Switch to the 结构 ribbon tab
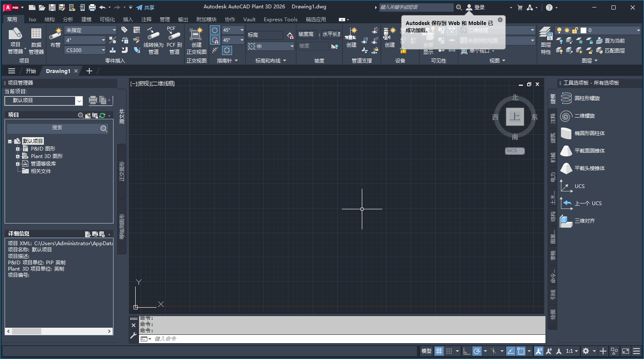The width and height of the screenshot is (644, 359). pos(50,19)
